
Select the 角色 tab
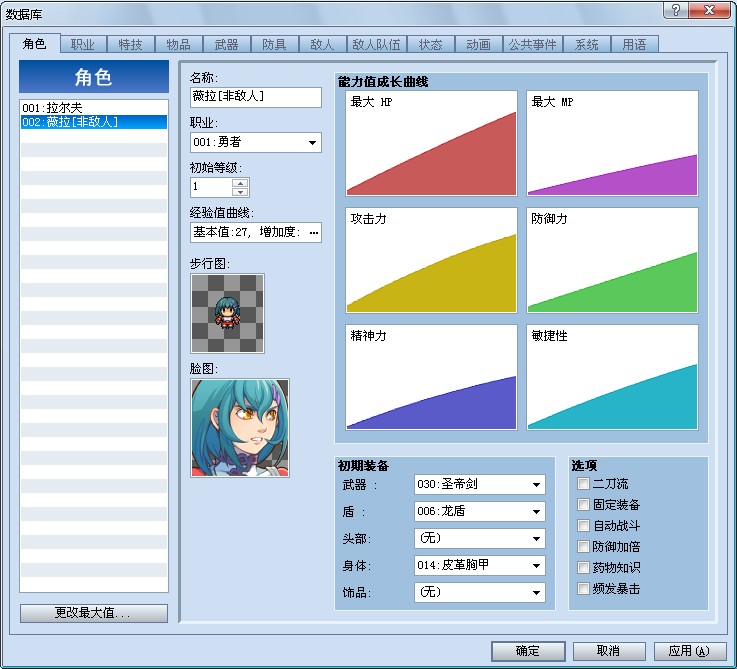(x=35, y=43)
